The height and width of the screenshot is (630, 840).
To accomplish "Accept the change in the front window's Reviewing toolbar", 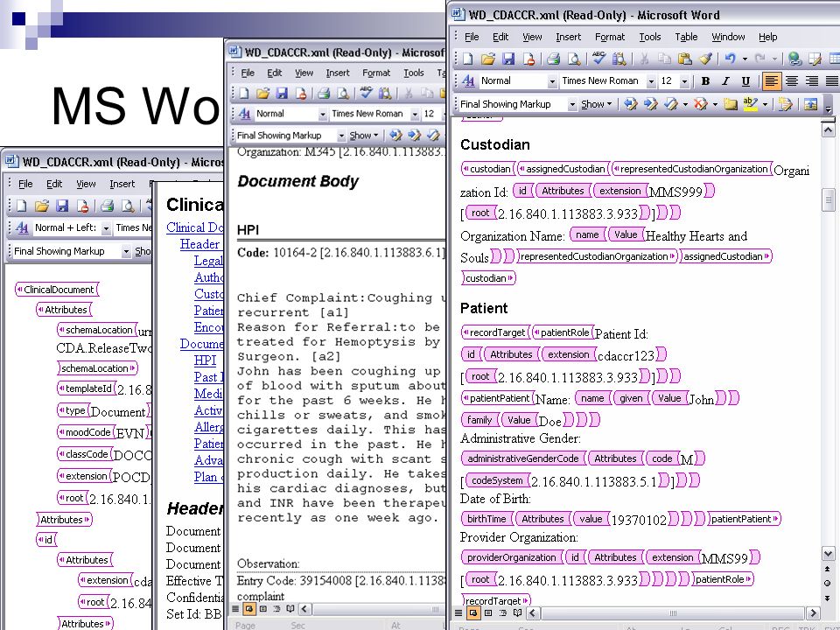I will [671, 104].
